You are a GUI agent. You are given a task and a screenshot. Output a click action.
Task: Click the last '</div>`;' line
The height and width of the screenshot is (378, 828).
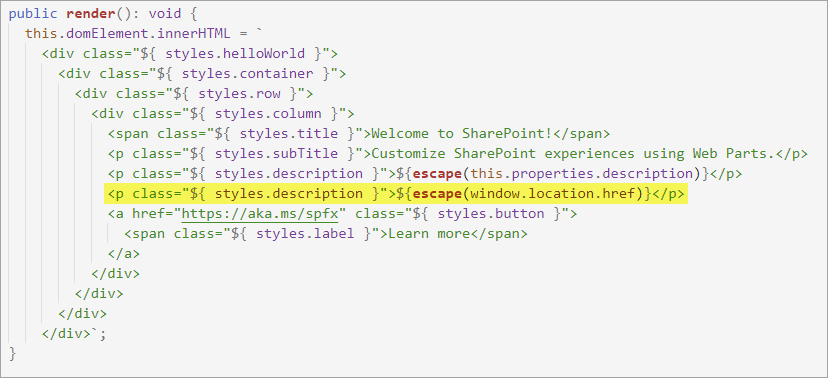pyautogui.click(x=74, y=334)
